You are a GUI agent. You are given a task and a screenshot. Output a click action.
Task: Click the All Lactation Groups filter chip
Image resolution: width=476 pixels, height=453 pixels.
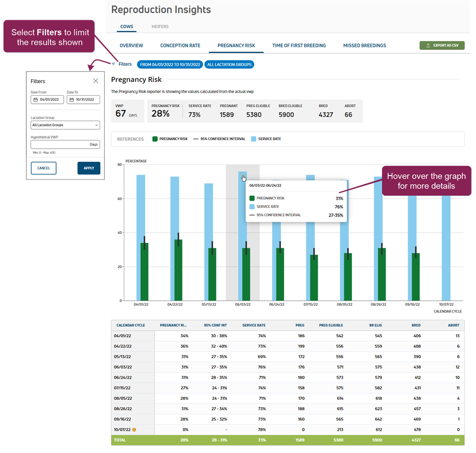229,64
